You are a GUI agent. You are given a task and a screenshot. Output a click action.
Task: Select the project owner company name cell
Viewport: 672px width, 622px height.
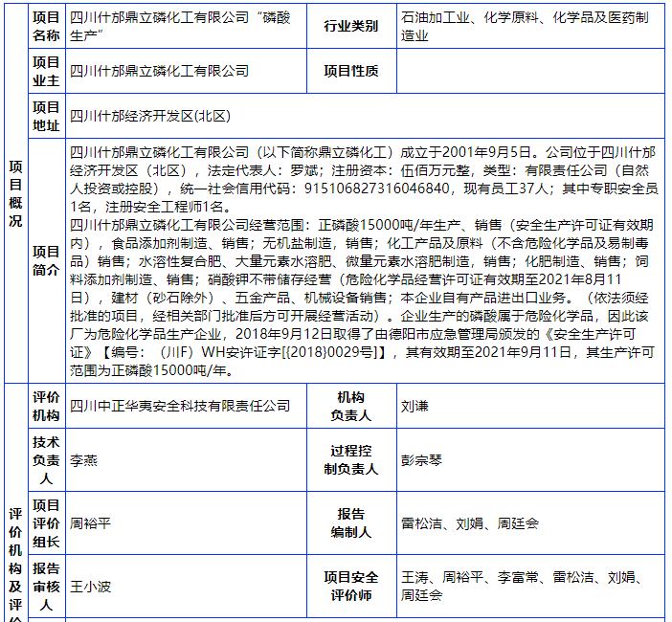(186, 71)
